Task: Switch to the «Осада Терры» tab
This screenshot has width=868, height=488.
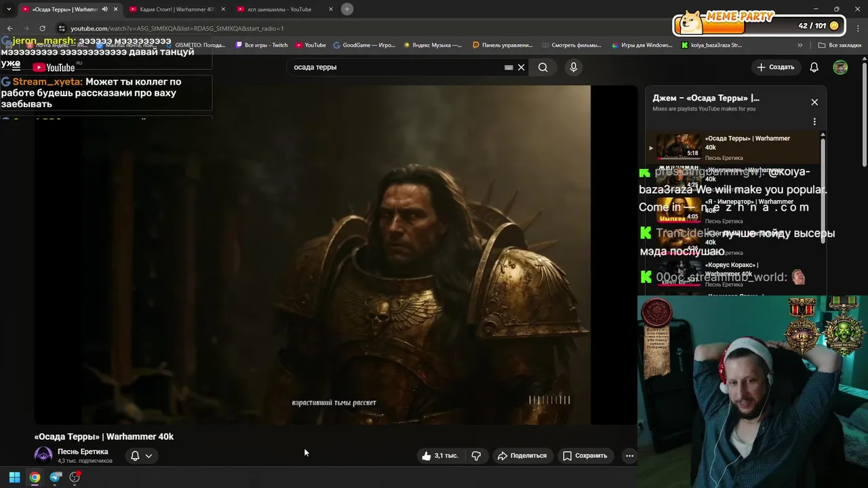Action: click(x=64, y=9)
